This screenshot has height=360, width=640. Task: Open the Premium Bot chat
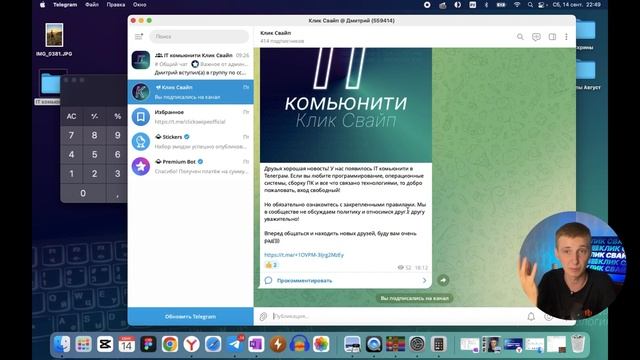tap(190, 166)
